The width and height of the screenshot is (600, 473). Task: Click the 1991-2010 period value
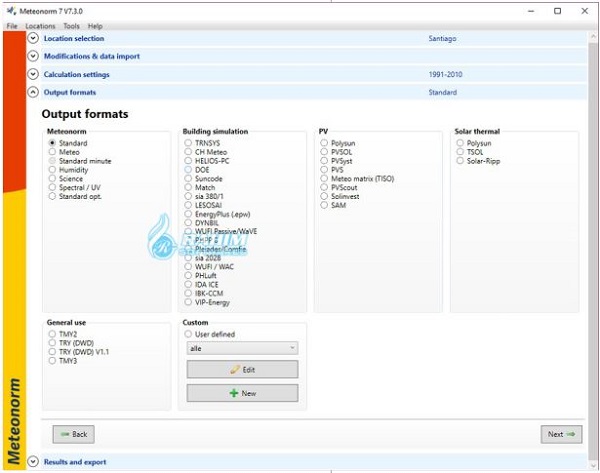445,74
